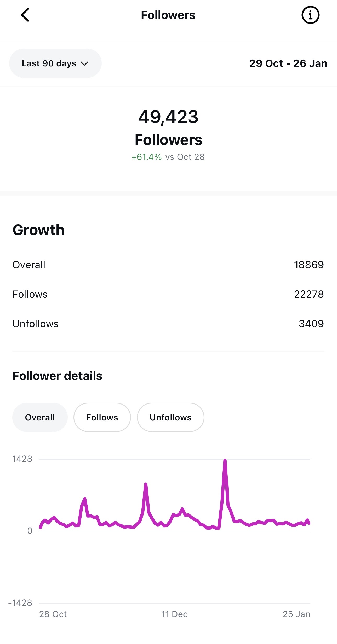Viewport: 337px width, 644px height.
Task: Select the Growth section heading
Action: pyautogui.click(x=38, y=230)
